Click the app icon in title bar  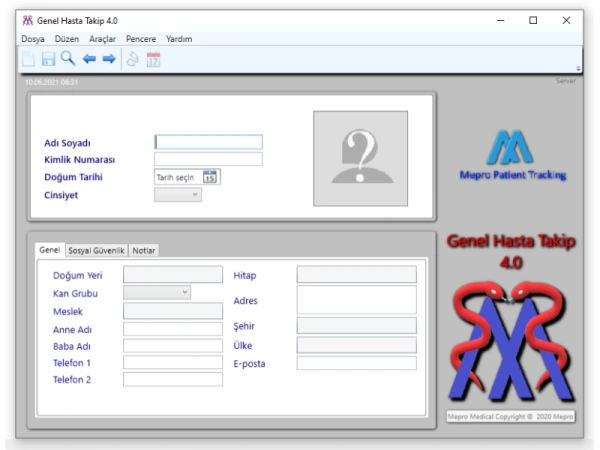28,20
